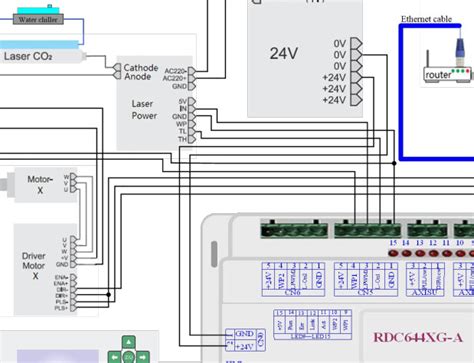
Task: Click the Cathode connector terminal
Action: coord(117,68)
